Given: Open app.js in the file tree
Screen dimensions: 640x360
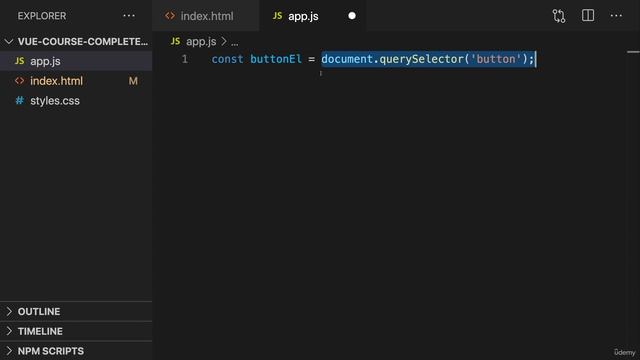Looking at the screenshot, I should 76,61.
